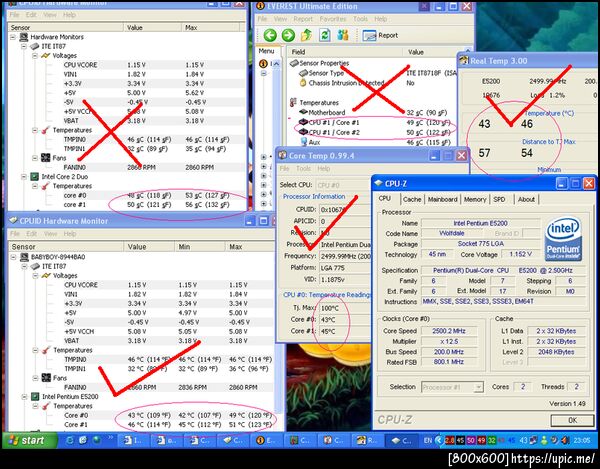
Task: Switch to the SPD tab in CPU-Z
Action: [x=499, y=199]
